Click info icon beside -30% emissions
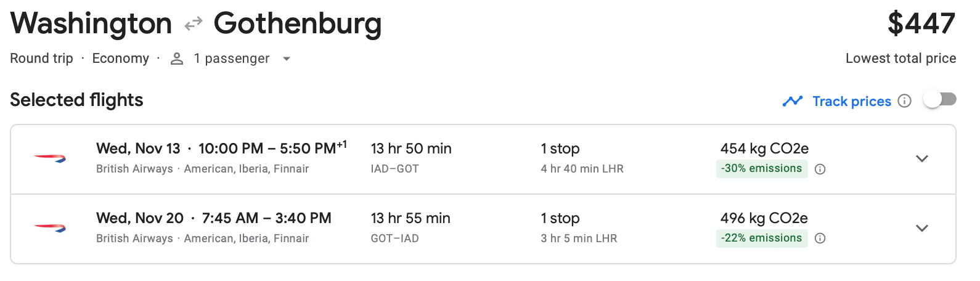 (x=820, y=169)
